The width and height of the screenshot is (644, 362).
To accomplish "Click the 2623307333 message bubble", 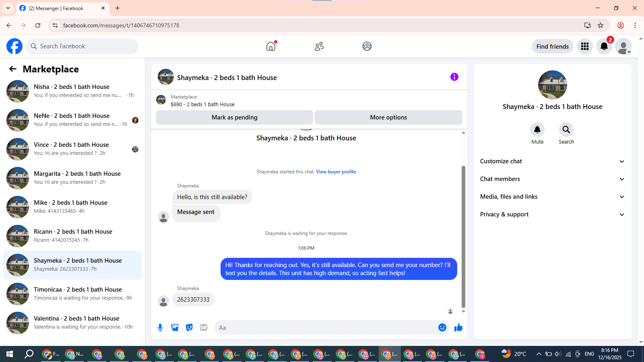I will [x=193, y=300].
